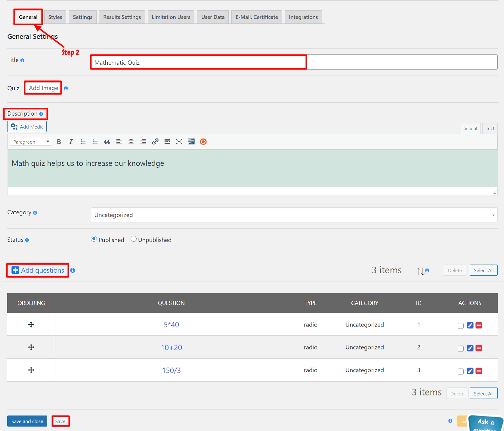Check the checkbox for question 150/3

click(x=461, y=371)
